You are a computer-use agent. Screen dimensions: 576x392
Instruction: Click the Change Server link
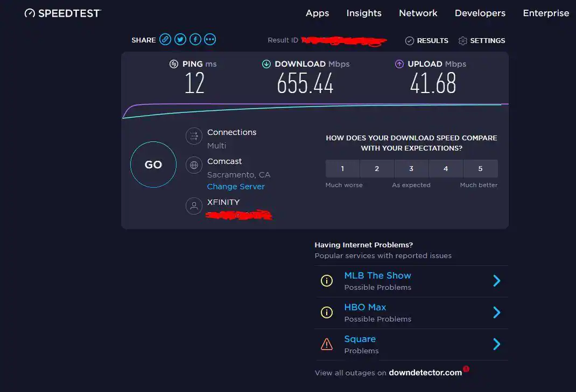(236, 187)
